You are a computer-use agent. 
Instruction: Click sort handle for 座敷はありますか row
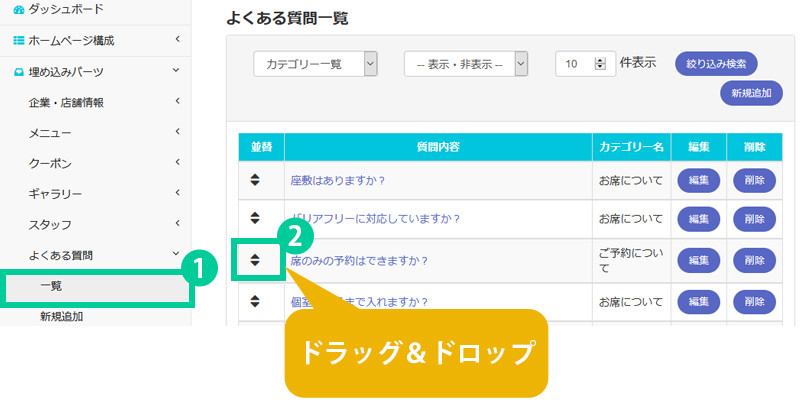255,180
